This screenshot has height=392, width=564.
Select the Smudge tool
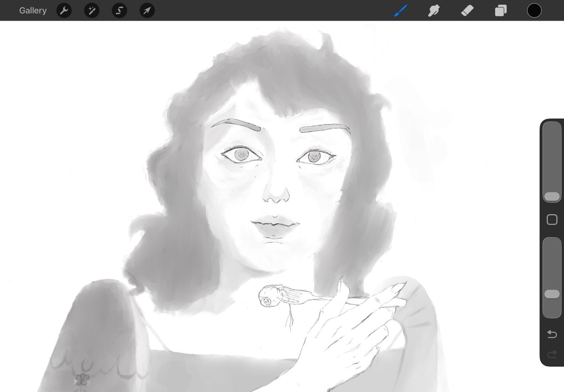click(x=434, y=10)
